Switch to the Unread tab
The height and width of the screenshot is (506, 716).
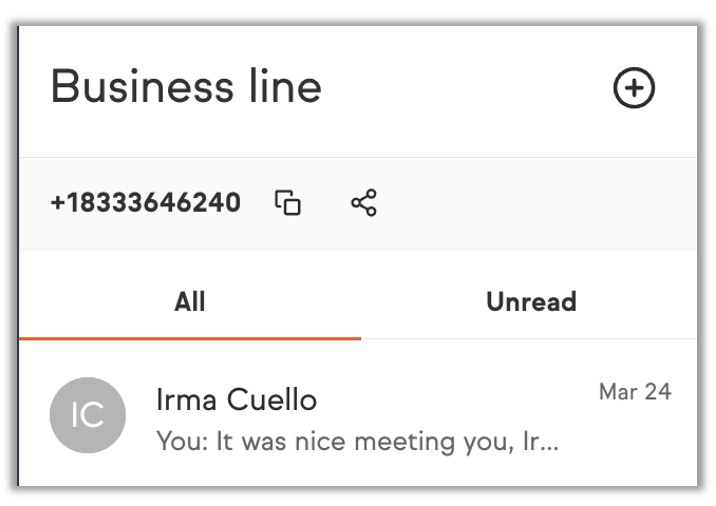[531, 301]
